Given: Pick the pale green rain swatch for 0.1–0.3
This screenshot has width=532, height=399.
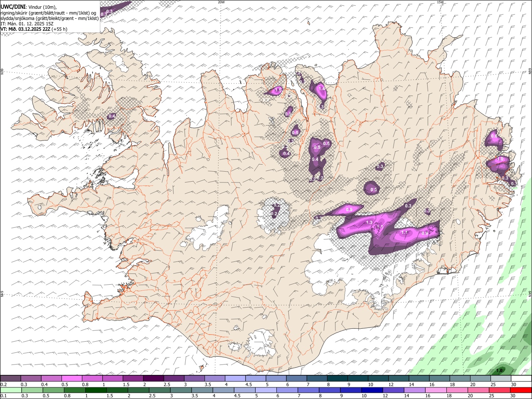Looking at the screenshot, I should 11,390.
